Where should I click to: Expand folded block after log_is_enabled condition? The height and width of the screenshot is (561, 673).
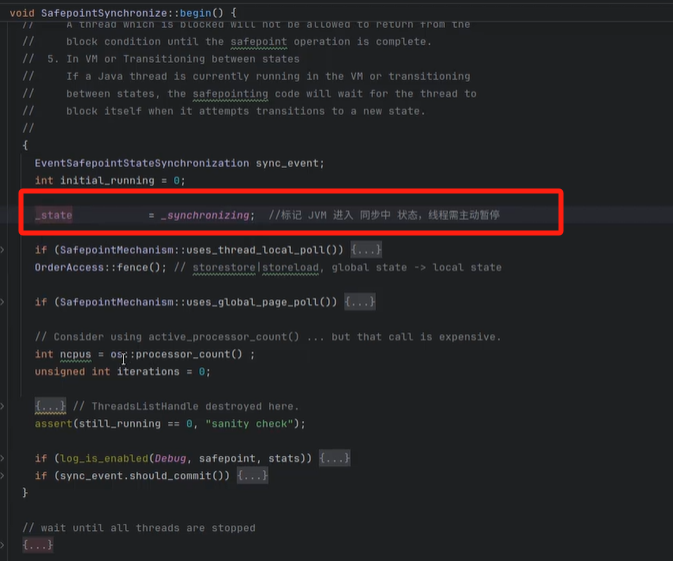tap(334, 458)
